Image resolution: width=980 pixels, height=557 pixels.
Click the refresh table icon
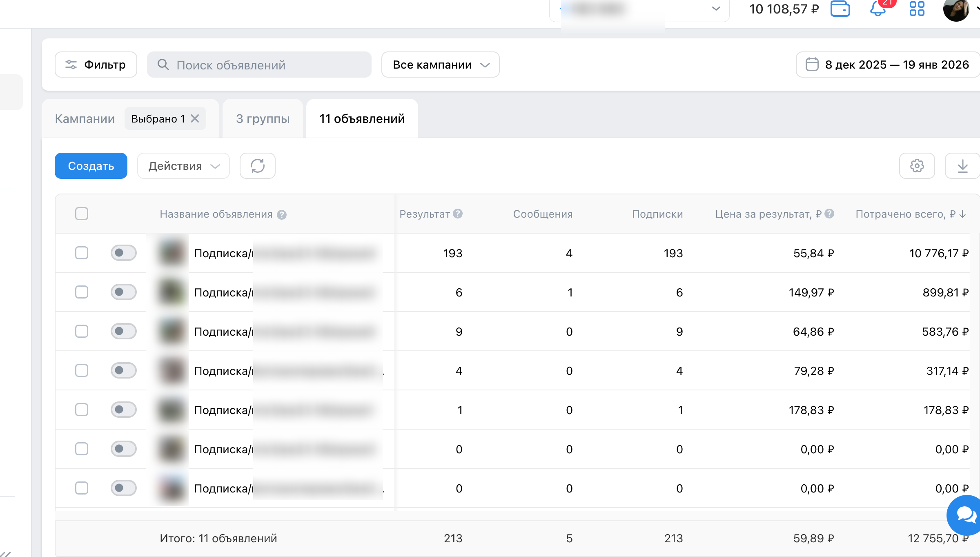(258, 166)
